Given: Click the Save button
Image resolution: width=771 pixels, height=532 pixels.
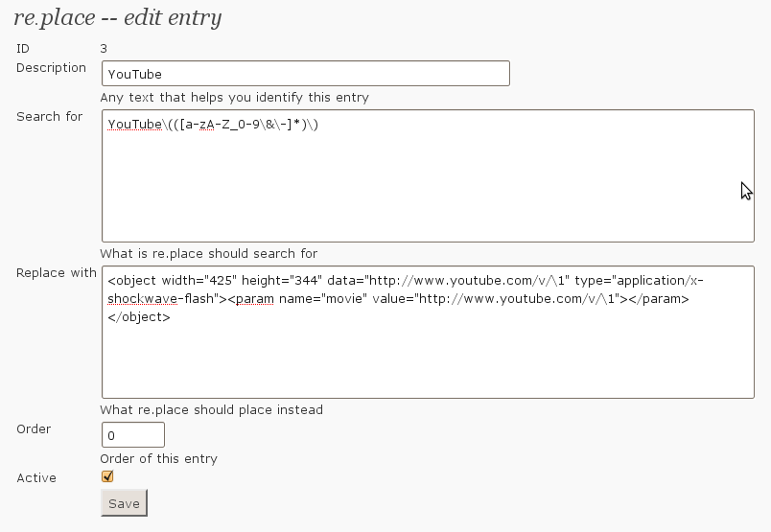Looking at the screenshot, I should pos(124,503).
